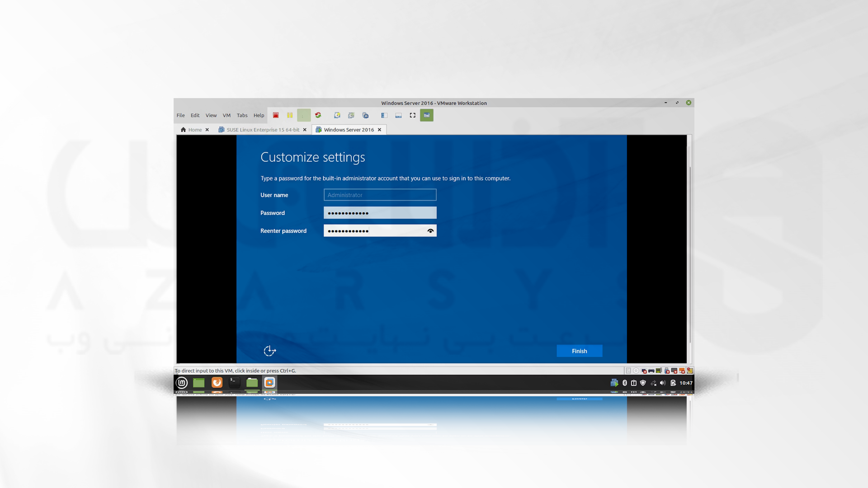Take a snapshot using the clock snapshot icon
Image resolution: width=868 pixels, height=488 pixels.
click(337, 115)
